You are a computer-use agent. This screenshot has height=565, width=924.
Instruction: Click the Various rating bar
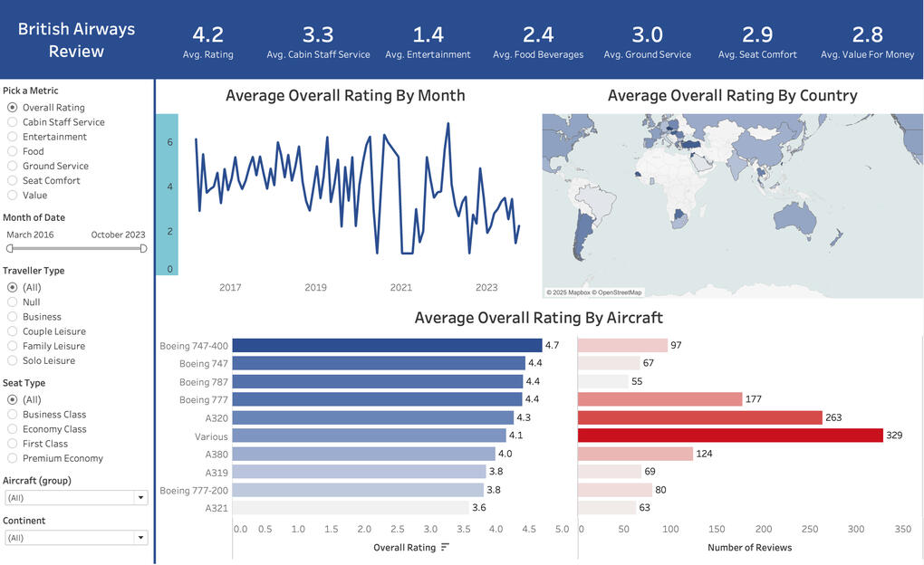(370, 436)
